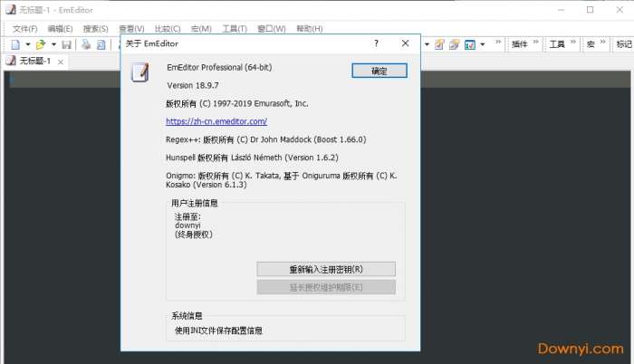Click EmEditor Professional (64-bit) text

coord(219,68)
